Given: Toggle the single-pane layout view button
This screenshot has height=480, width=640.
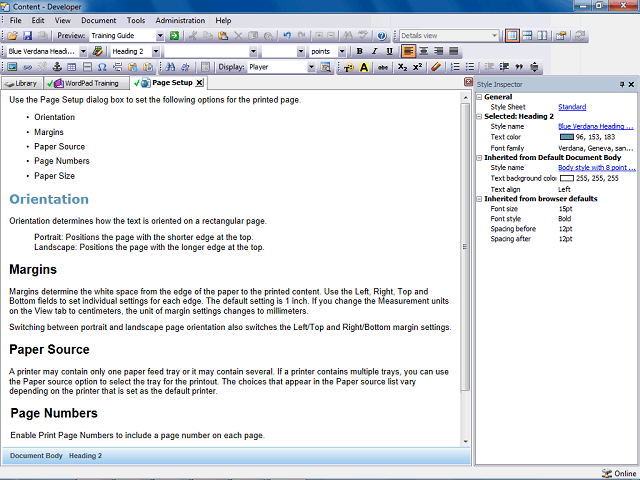Looking at the screenshot, I should coord(512,36).
